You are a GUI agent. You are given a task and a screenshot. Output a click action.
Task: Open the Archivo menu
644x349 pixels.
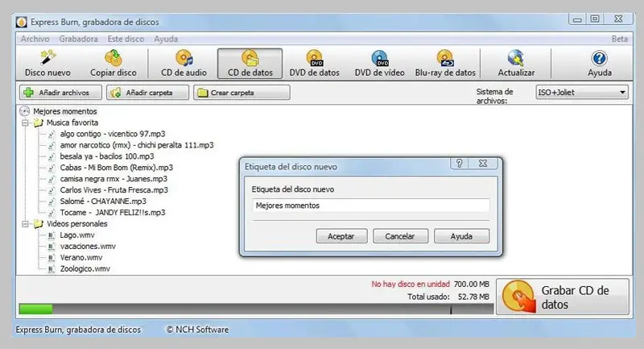(x=35, y=39)
